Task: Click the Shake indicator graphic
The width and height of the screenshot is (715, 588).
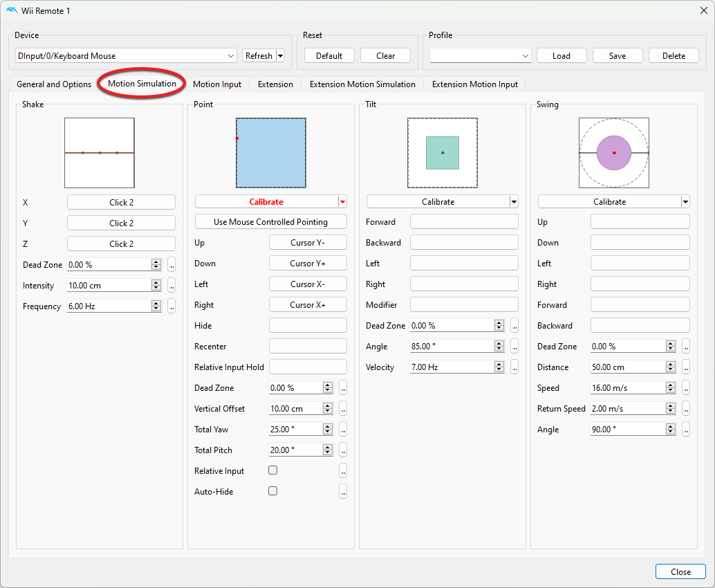Action: (100, 153)
